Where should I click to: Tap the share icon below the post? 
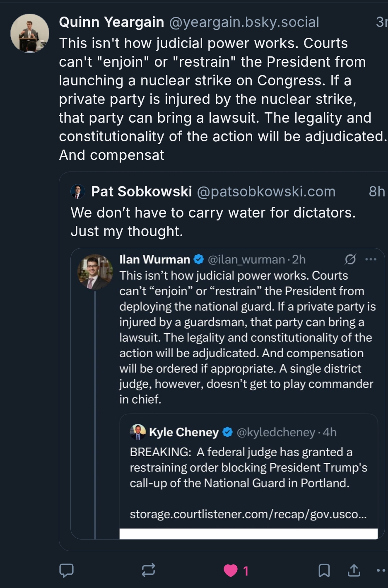click(354, 571)
